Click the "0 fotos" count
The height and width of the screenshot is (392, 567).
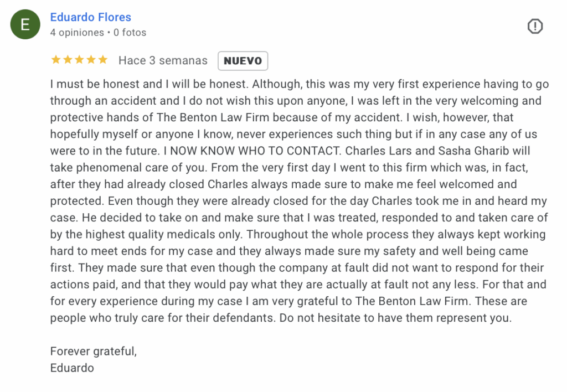[x=130, y=33]
